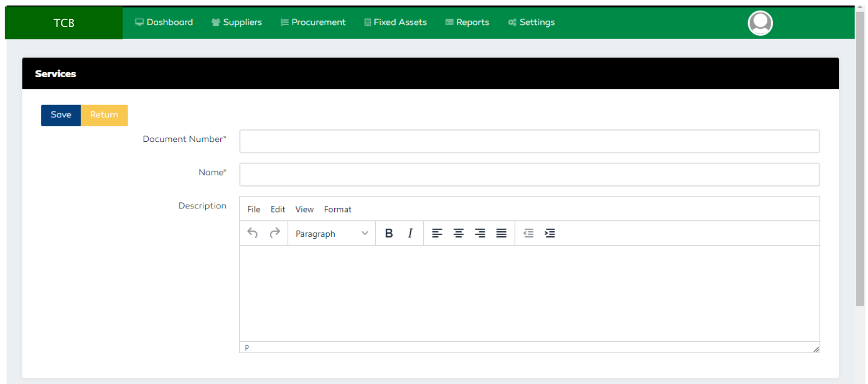868x384 pixels.
Task: Align text left
Action: tap(437, 233)
